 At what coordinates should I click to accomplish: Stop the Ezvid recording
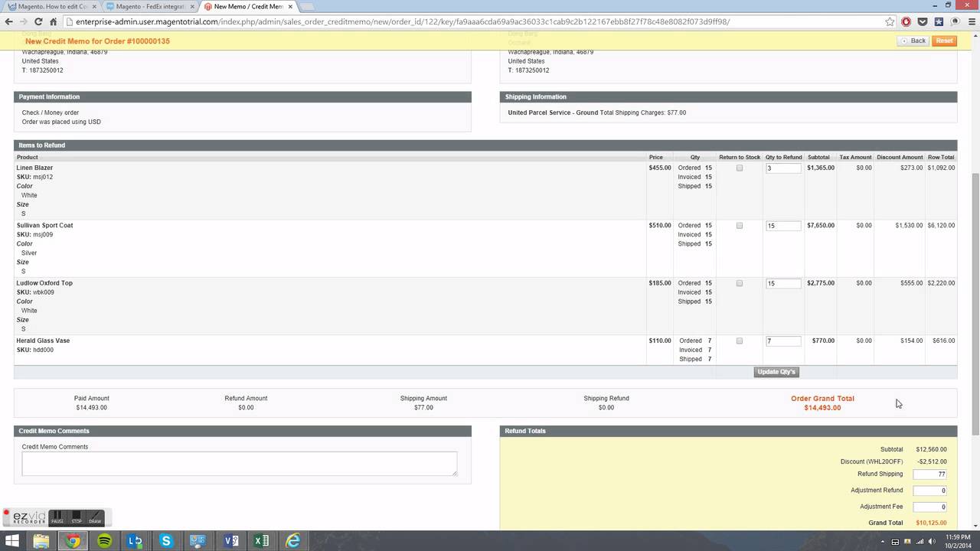pos(76,517)
